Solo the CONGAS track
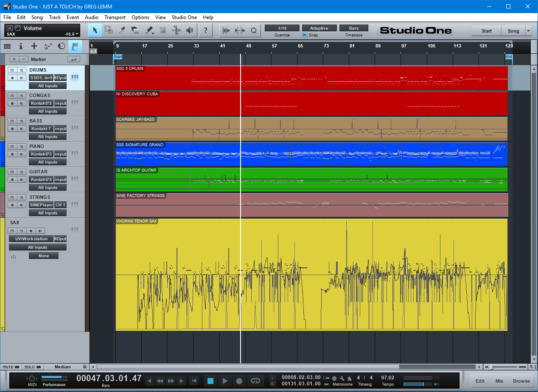 point(22,95)
